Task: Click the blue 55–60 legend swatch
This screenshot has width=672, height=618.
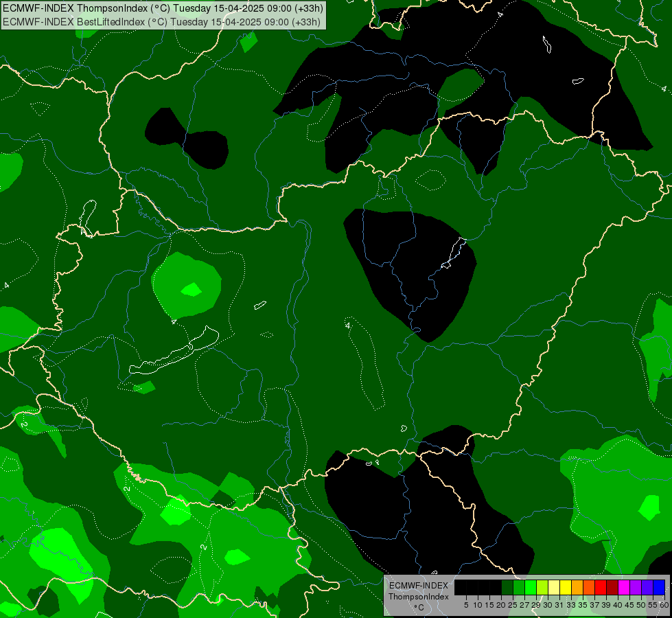Action: (x=659, y=587)
